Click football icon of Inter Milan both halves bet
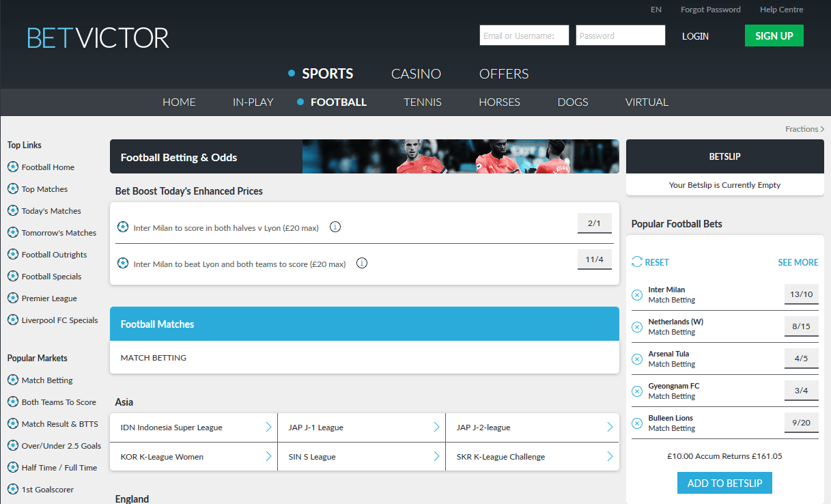This screenshot has width=831, height=504. point(123,227)
